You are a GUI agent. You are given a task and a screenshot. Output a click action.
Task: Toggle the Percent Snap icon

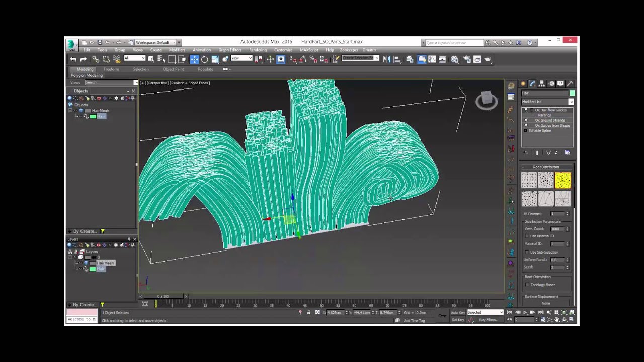pyautogui.click(x=313, y=59)
